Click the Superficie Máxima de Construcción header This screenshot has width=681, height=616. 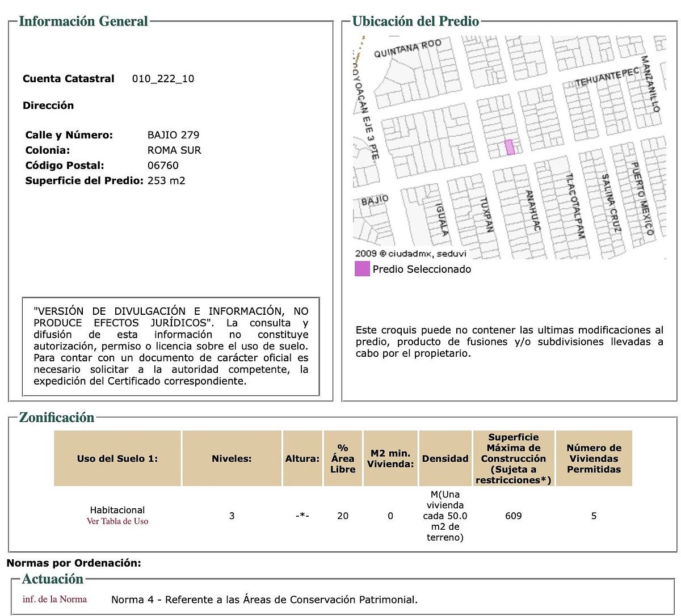coord(513,458)
